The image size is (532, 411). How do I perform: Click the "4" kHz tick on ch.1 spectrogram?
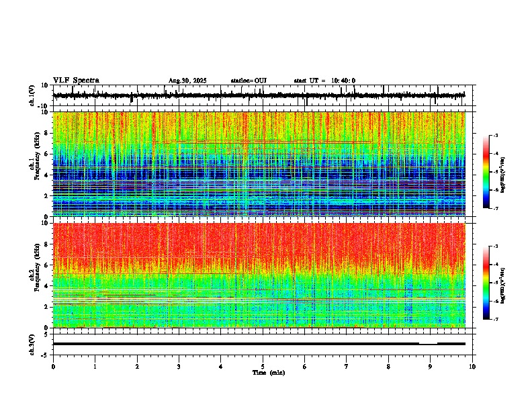pyautogui.click(x=46, y=175)
